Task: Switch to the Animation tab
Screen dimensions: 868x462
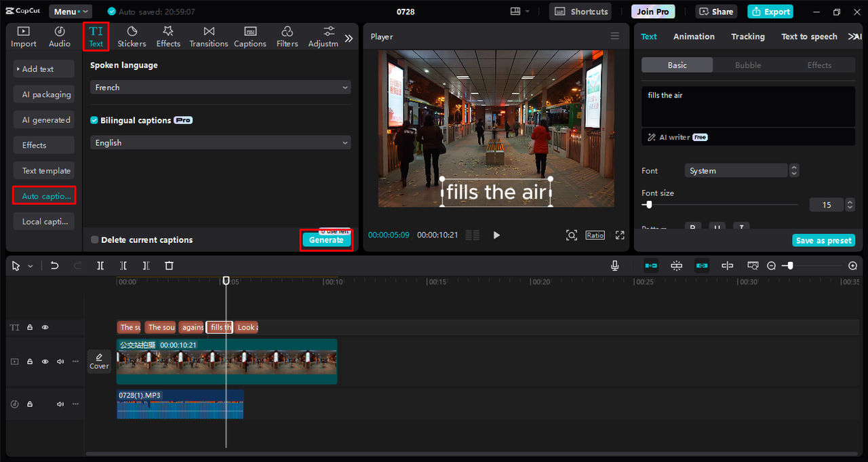Action: pyautogui.click(x=694, y=37)
